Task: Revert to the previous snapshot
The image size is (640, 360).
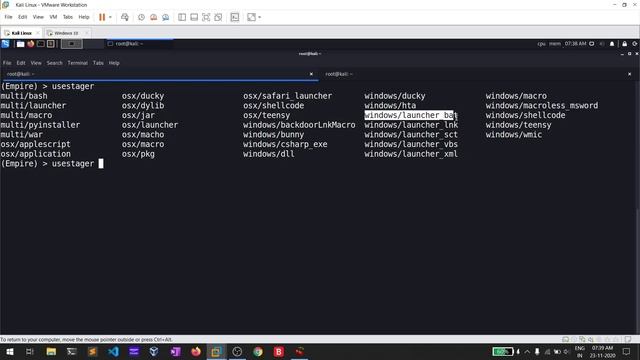Action: pos(153,17)
